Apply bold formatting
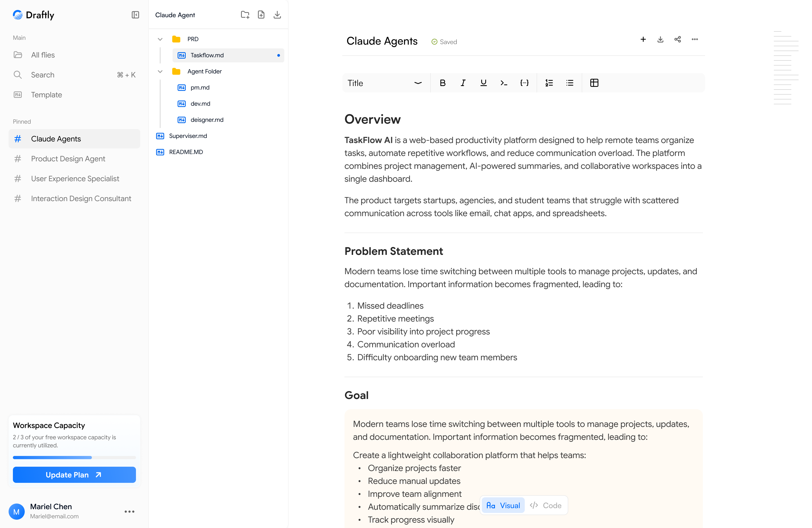812x528 pixels. tap(443, 83)
